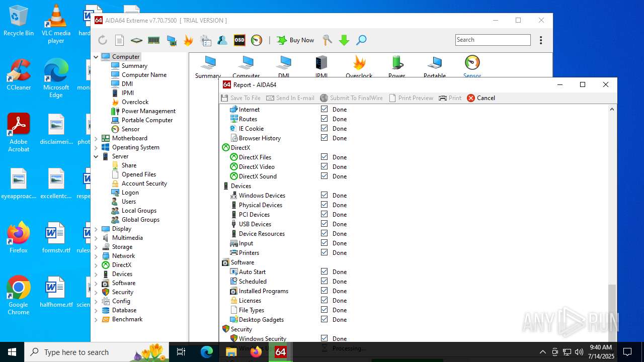The image size is (644, 362).
Task: Toggle the Installed Programs checkbox
Action: pyautogui.click(x=324, y=291)
